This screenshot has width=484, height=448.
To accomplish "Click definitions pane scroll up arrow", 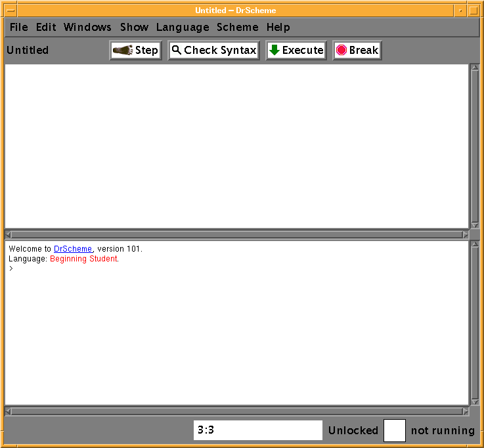I will [x=475, y=68].
